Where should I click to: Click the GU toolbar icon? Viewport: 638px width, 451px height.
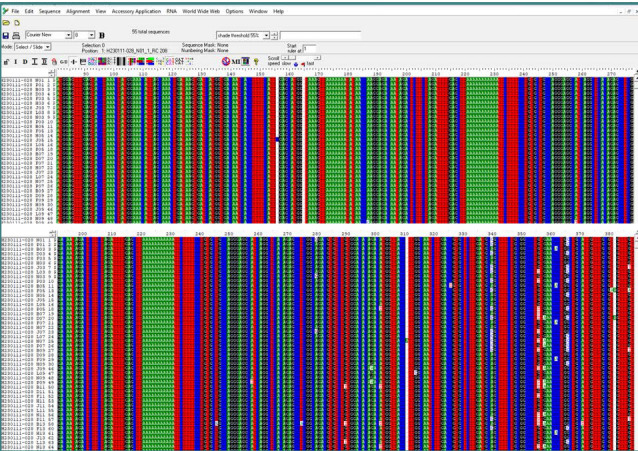click(63, 62)
